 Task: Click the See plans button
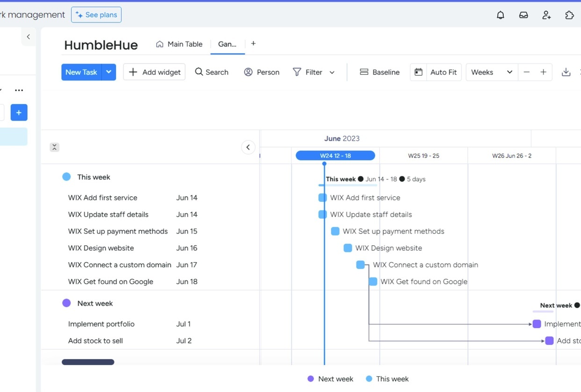point(96,15)
